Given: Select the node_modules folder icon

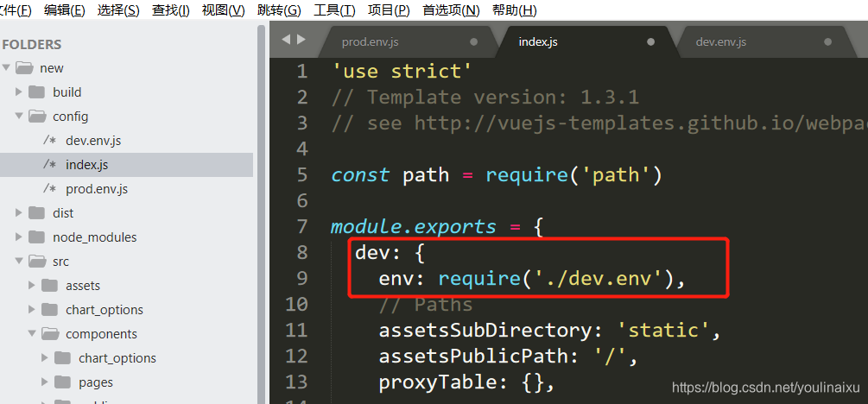Looking at the screenshot, I should 36,237.
